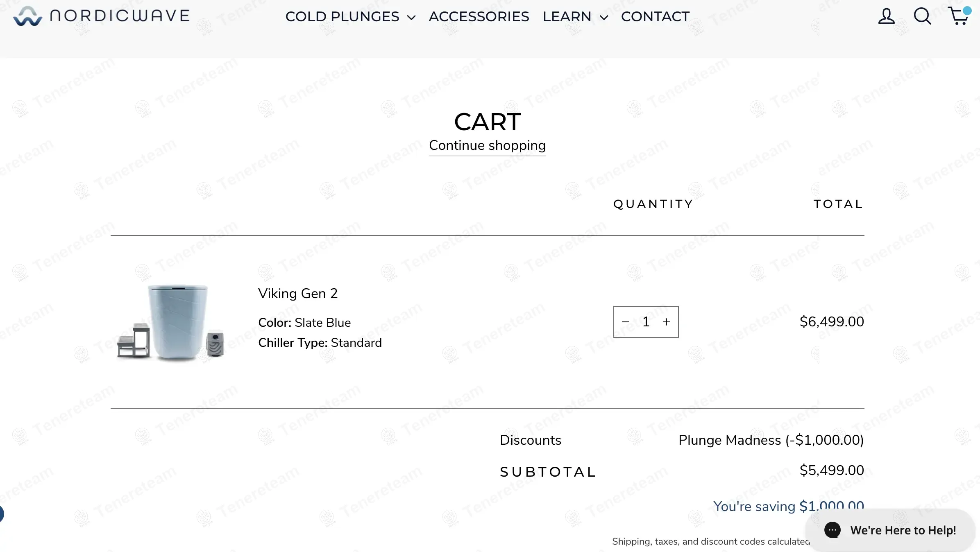This screenshot has width=980, height=552.
Task: Expand the chevron next to Cold Plunges
Action: (x=411, y=17)
